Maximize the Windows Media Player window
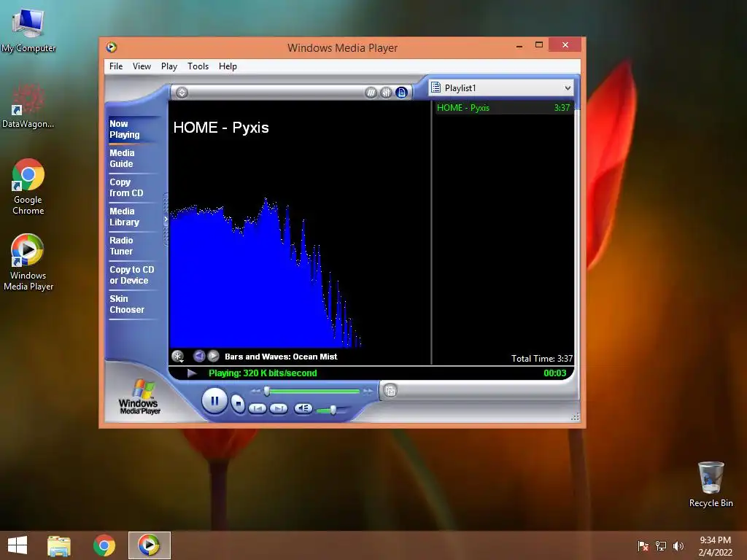Screen dimensions: 747x560 [539, 45]
